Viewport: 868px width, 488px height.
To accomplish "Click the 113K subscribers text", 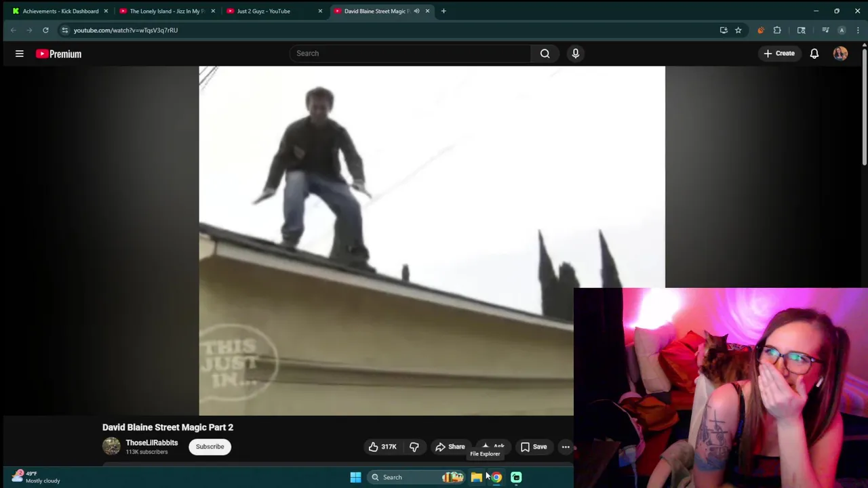I will (146, 452).
